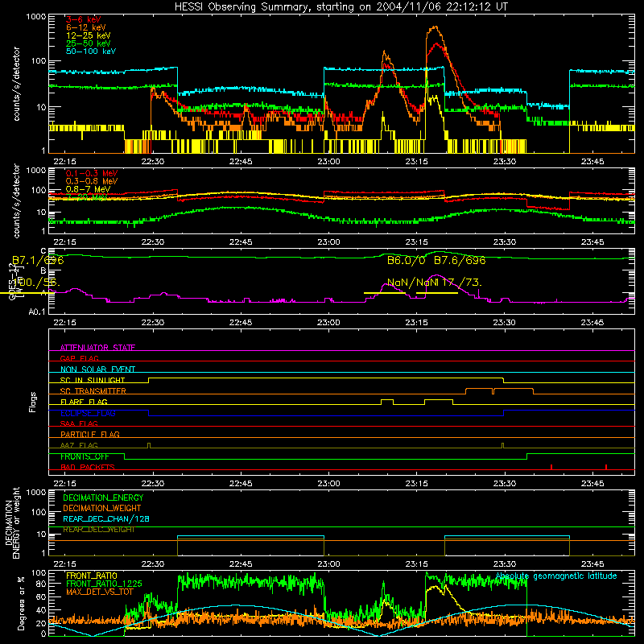The width and height of the screenshot is (644, 644).
Task: Click the BAD_PACKETS red tick near 23:47
Action: [x=606, y=467]
